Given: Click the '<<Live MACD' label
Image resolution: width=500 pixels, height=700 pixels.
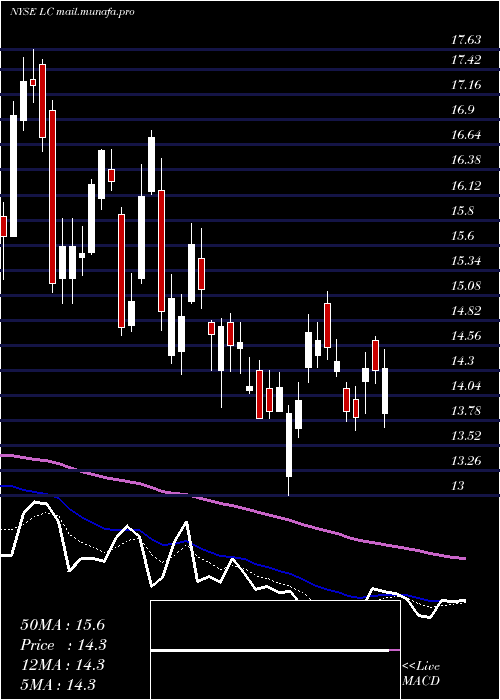Looking at the screenshot, I should point(421,674).
